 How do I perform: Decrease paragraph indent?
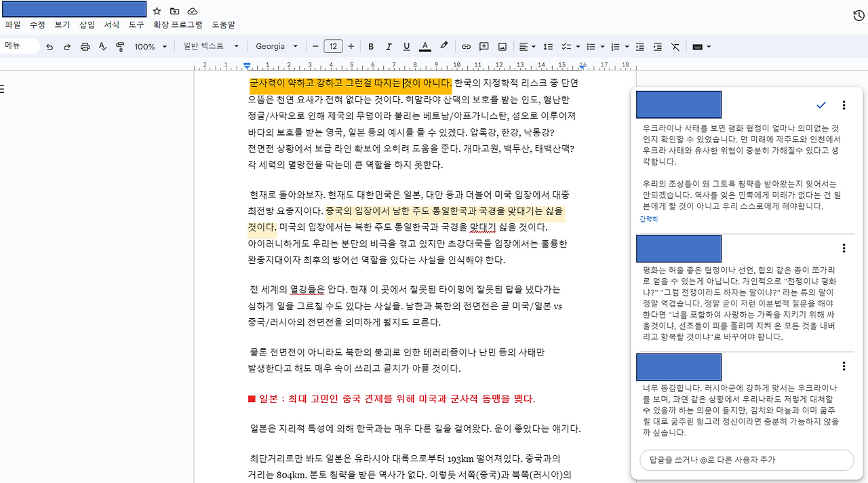point(639,47)
